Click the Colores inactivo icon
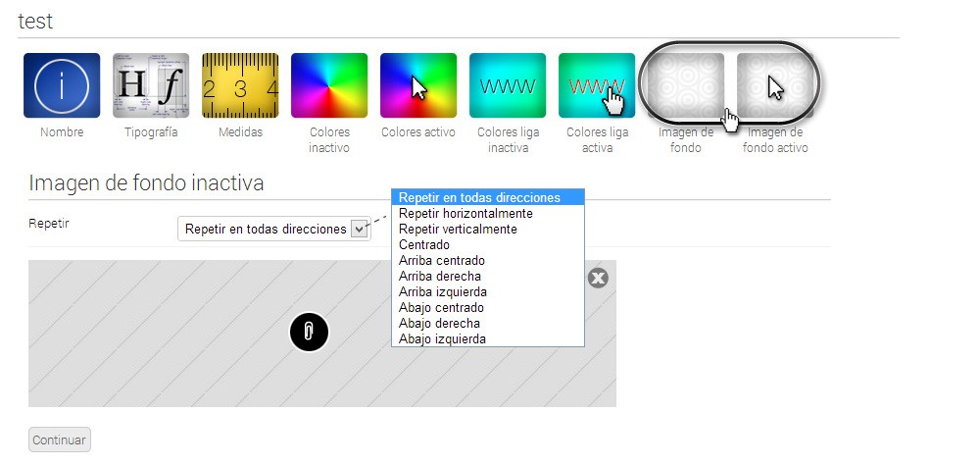 coord(329,85)
